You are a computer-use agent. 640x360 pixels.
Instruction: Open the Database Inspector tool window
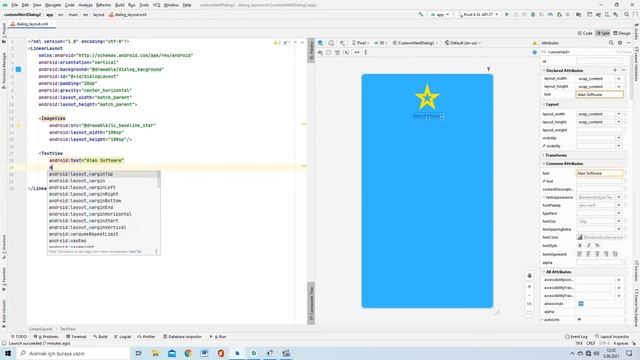(182, 337)
